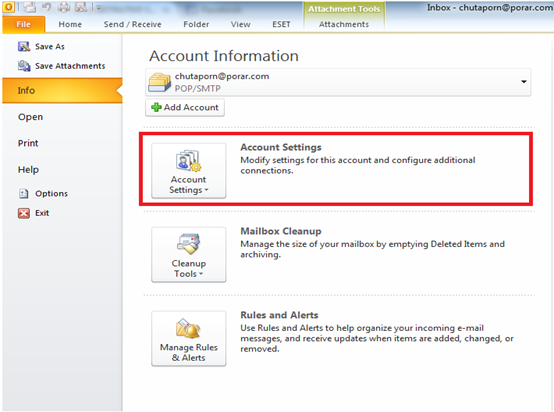Click the chutaporn@porar.com account name text
Screen dimensions: 554x412
click(x=222, y=76)
